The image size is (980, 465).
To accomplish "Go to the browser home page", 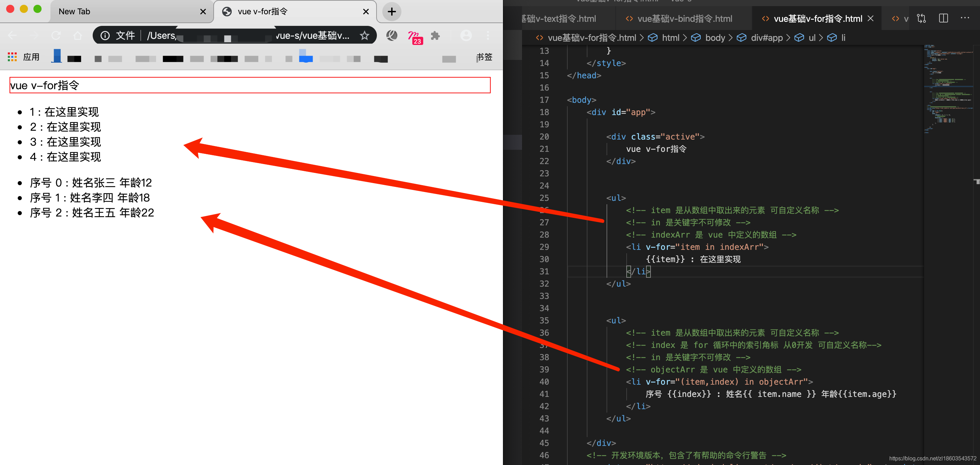I will point(78,36).
